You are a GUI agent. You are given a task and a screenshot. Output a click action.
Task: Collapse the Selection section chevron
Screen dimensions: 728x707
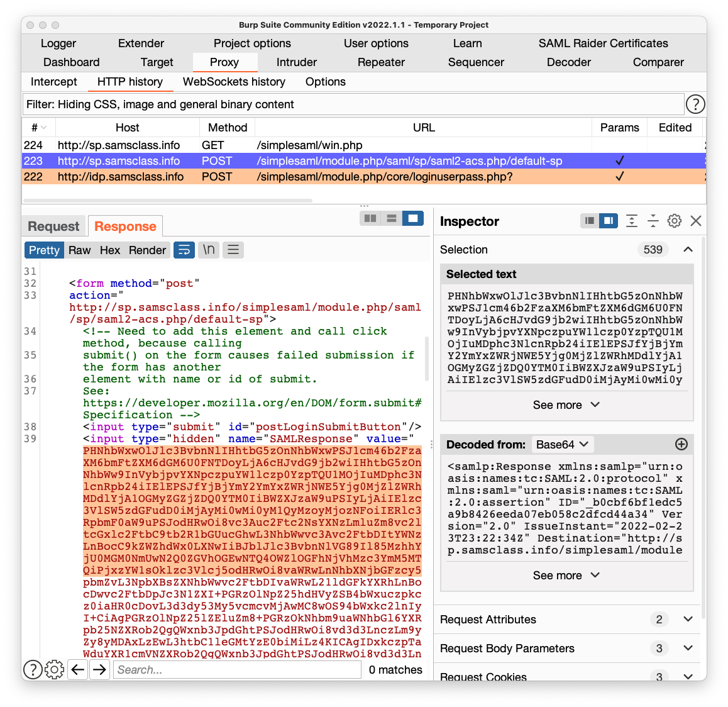(688, 250)
